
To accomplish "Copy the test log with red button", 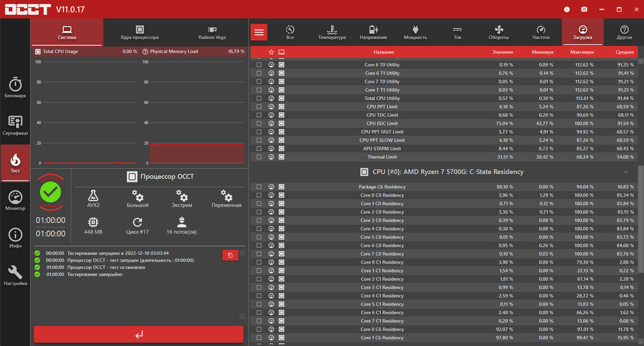I will [230, 255].
